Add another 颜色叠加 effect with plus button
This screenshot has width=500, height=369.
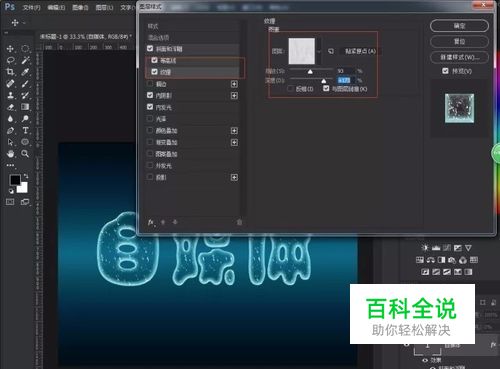pos(234,131)
